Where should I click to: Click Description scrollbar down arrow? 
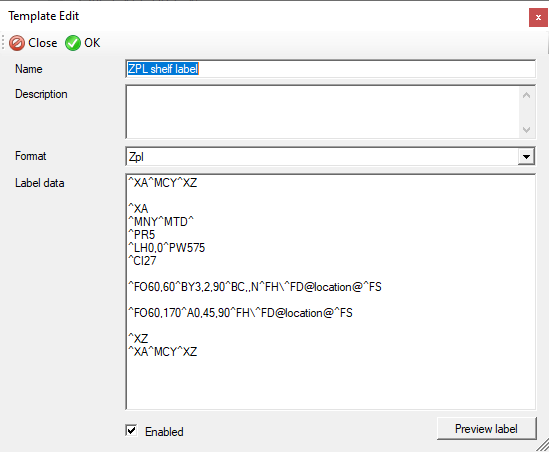click(x=526, y=130)
